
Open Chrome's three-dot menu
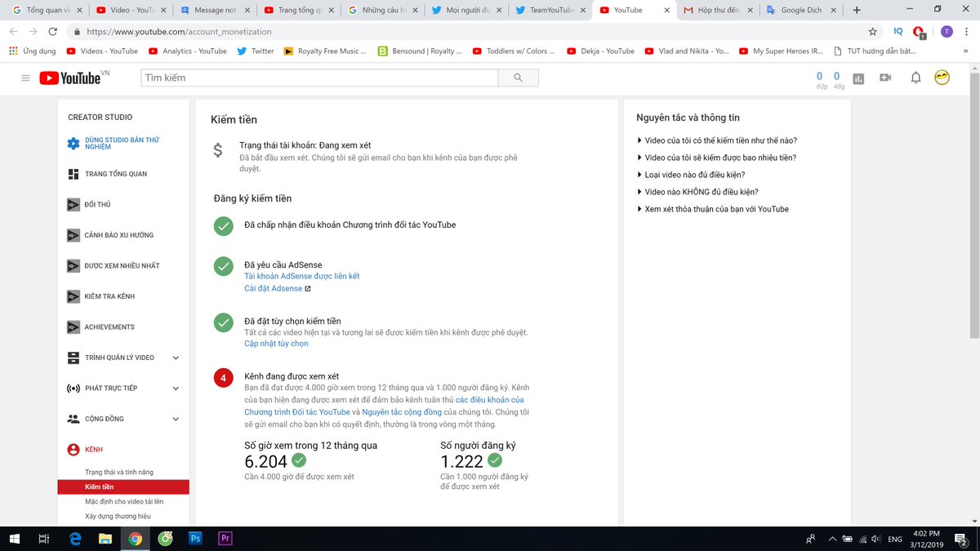(x=967, y=32)
